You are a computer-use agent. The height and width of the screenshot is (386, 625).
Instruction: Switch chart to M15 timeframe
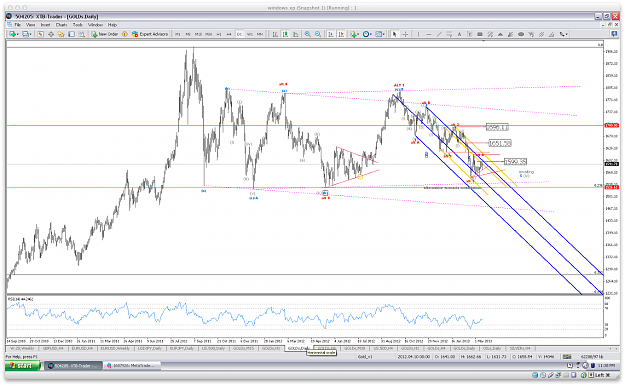click(x=198, y=34)
